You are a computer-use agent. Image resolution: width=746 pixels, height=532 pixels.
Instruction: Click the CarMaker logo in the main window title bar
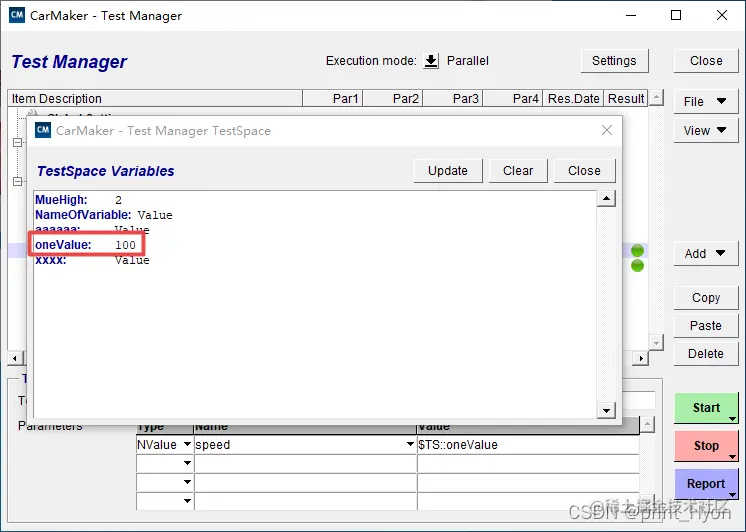[17, 15]
